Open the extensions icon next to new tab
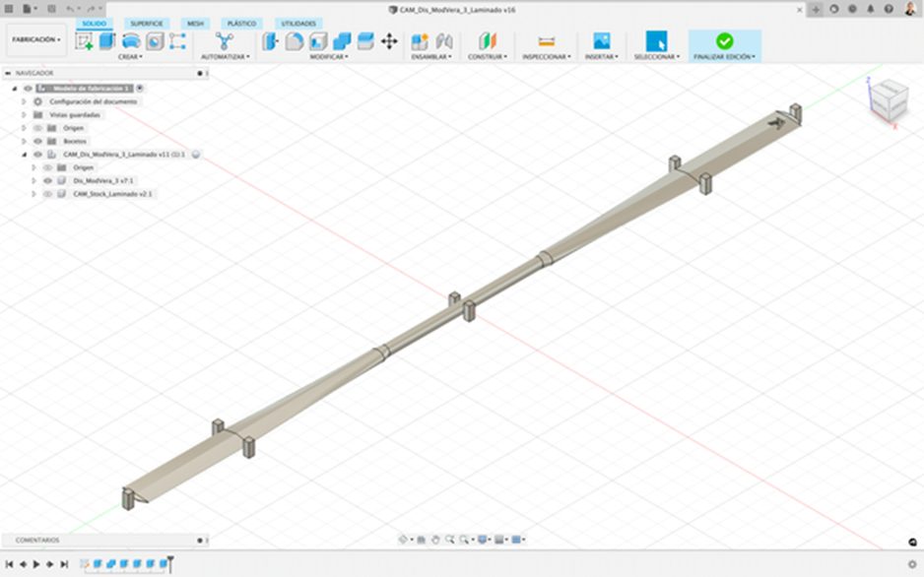 coord(833,9)
